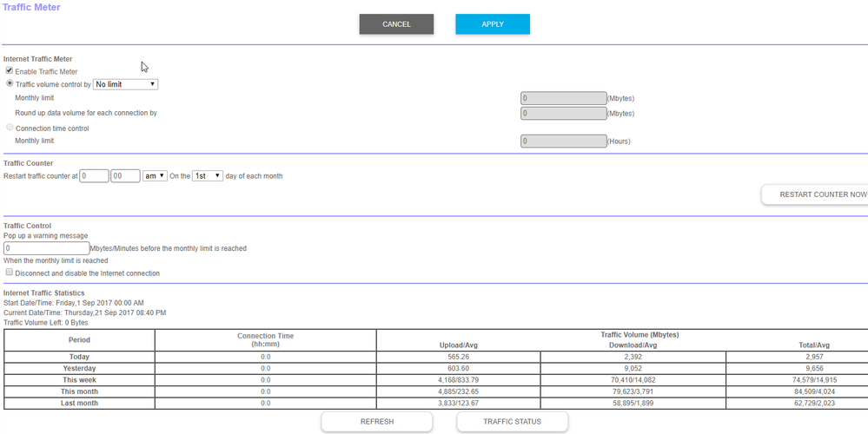This screenshot has height=434, width=868.
Task: Expand the 1st day of month dropdown
Action: point(207,176)
